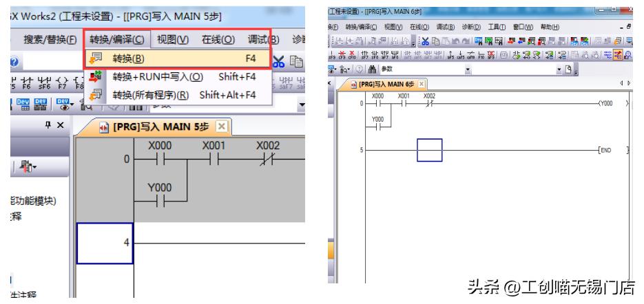Image resolution: width=644 pixels, height=304 pixels.
Task: Click undo icon in right window toolbar
Action: click(x=455, y=41)
